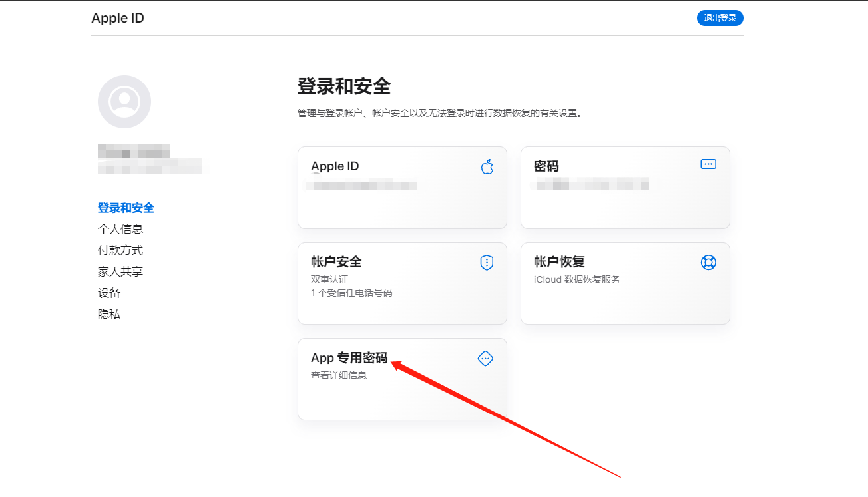Click the 退出登录 button

coord(720,18)
